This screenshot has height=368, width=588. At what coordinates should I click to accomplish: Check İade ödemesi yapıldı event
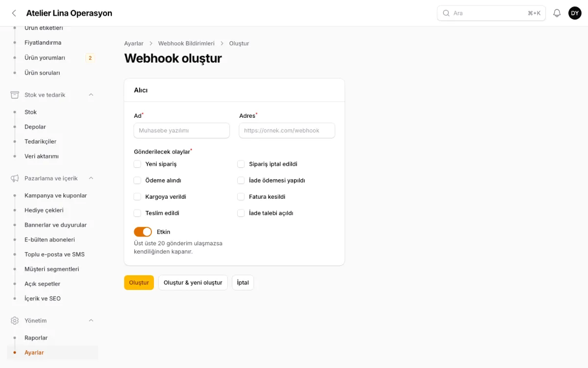point(241,181)
